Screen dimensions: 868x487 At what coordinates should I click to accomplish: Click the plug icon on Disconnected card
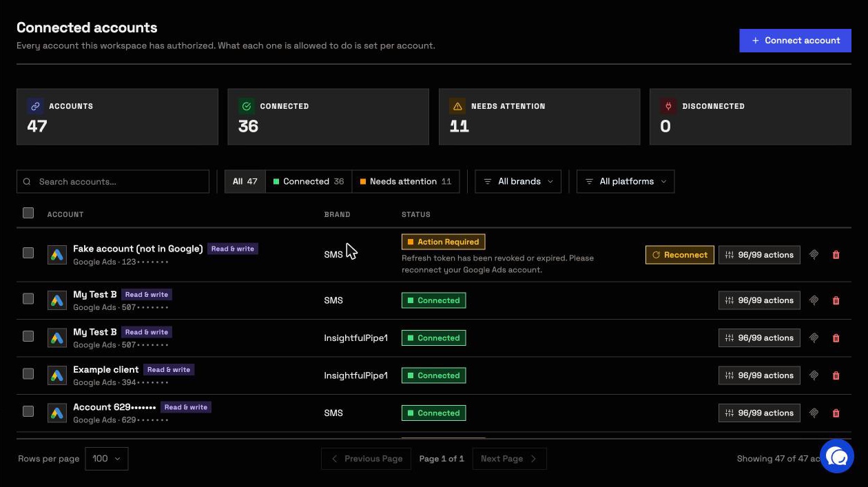668,106
